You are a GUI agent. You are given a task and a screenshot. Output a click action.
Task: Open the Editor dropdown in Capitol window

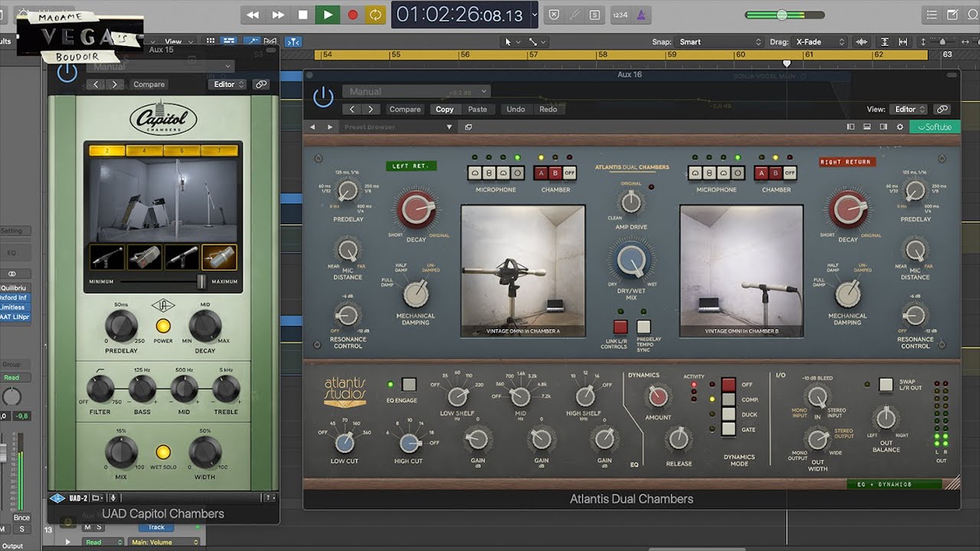pos(228,85)
